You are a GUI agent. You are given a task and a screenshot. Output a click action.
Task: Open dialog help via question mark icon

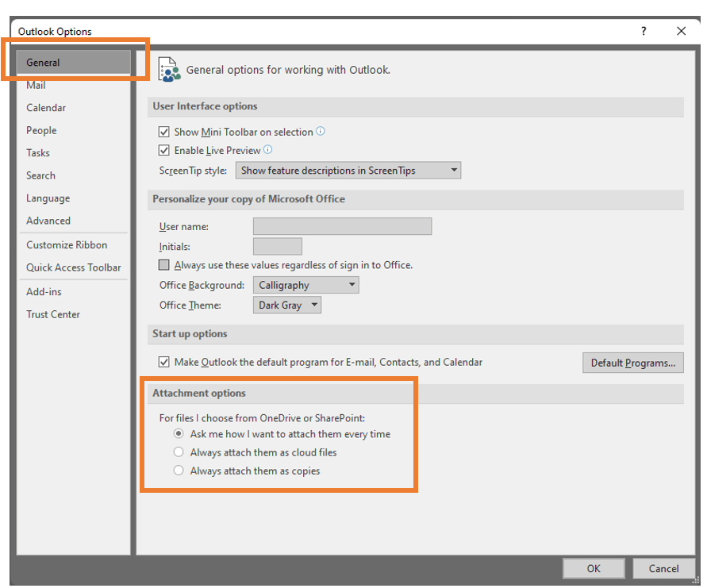tap(643, 30)
